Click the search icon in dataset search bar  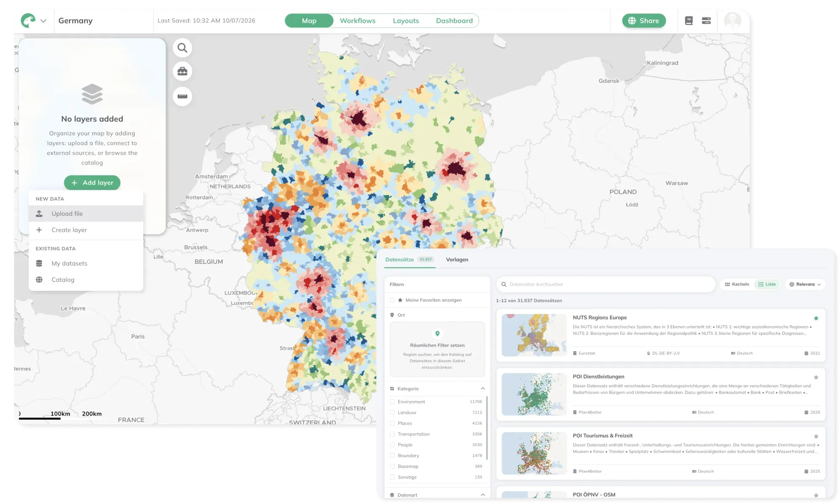(504, 284)
